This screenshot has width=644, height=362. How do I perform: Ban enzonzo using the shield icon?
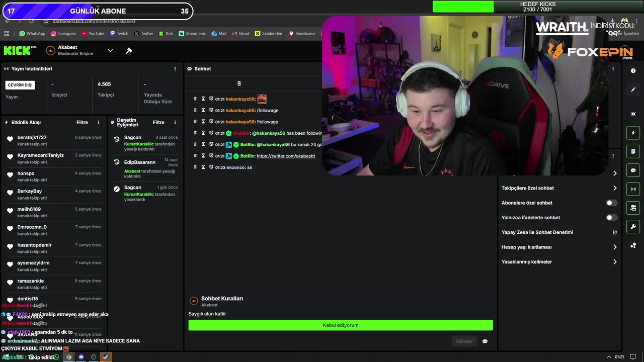click(x=211, y=167)
